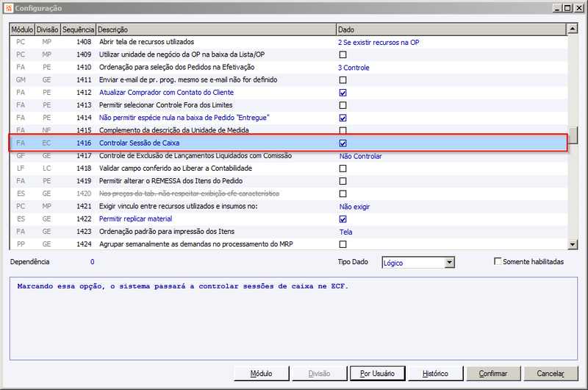Toggle checkbox for sequence 1409 row

click(x=343, y=54)
